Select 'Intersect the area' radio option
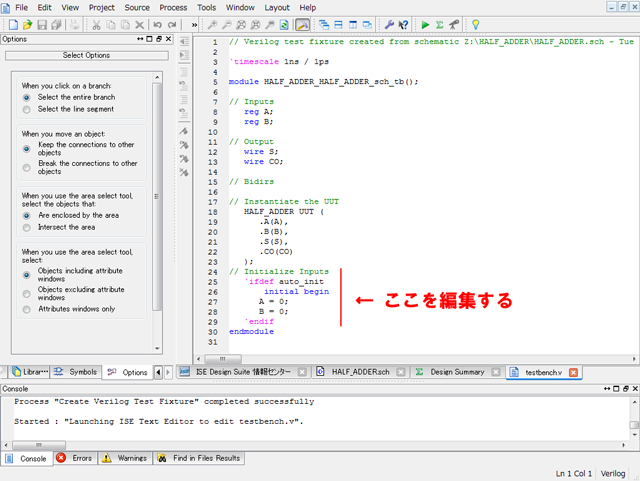 (x=27, y=227)
